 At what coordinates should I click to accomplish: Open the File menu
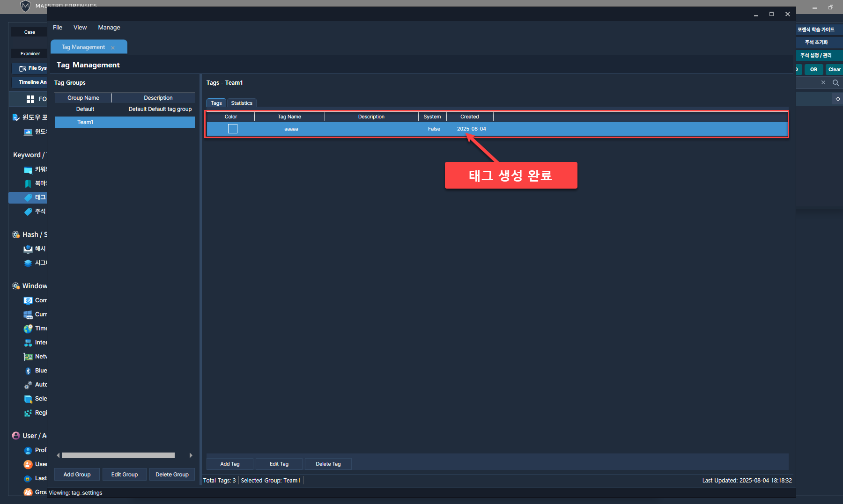(58, 28)
